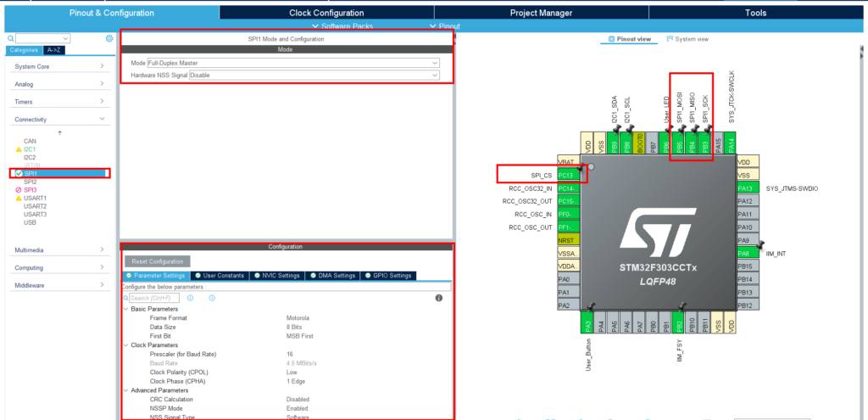868x420 pixels.
Task: Select the NRST pin
Action: coord(568,240)
